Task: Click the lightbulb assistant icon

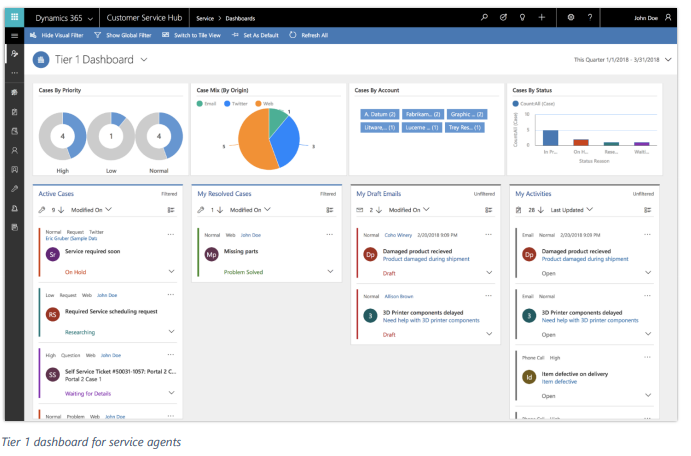Action: tap(522, 18)
